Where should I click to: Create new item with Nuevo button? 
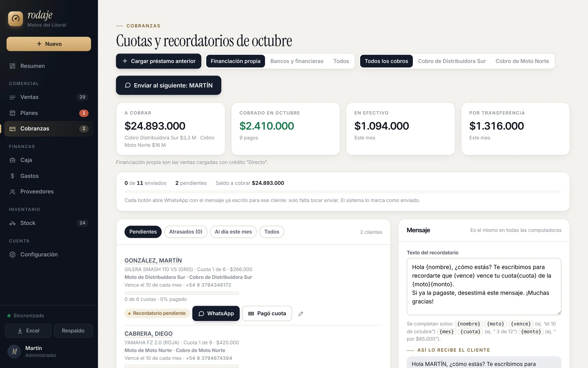point(49,44)
